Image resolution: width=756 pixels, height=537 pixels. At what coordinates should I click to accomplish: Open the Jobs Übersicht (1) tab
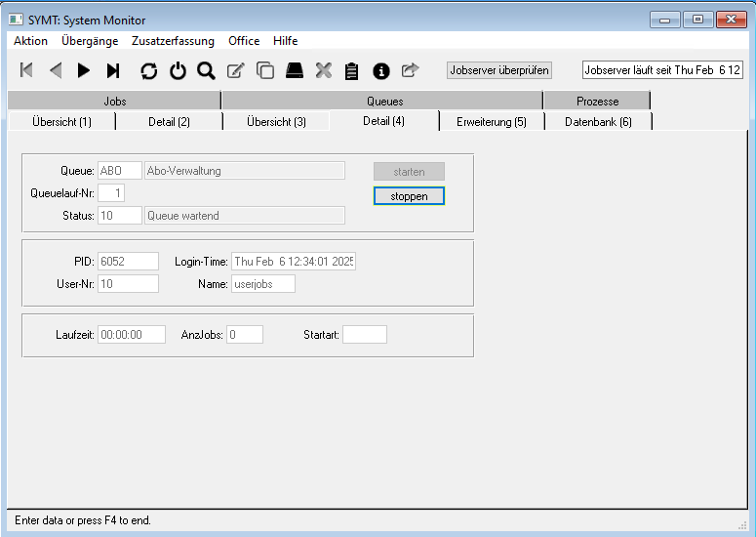coord(61,122)
